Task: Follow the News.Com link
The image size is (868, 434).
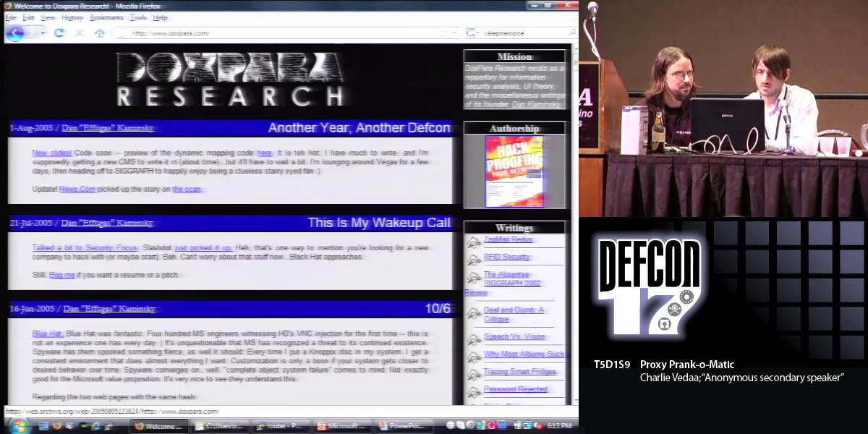Action: tap(77, 190)
